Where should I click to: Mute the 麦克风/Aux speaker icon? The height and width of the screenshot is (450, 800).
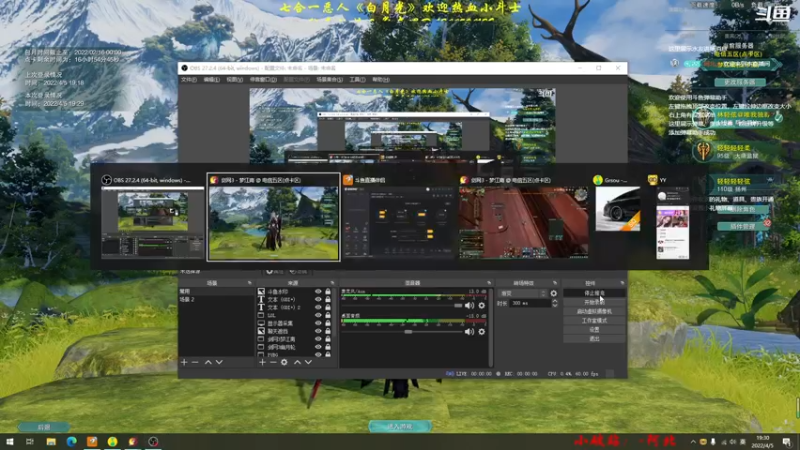point(469,306)
